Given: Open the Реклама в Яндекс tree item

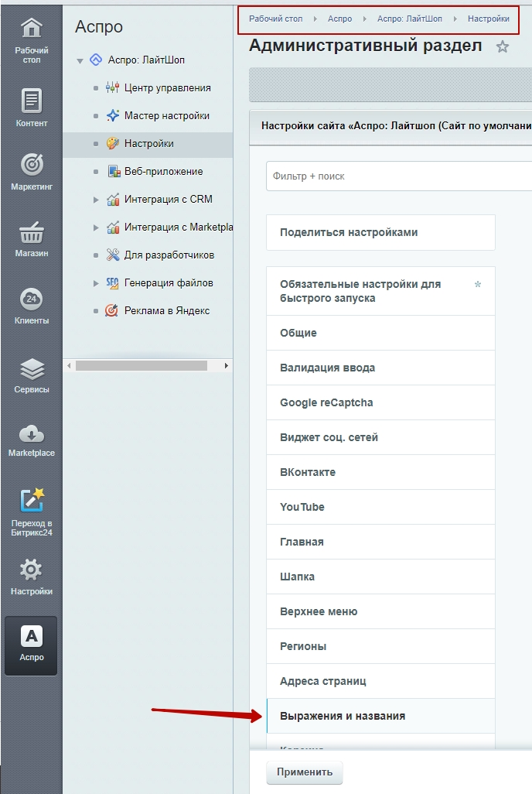Looking at the screenshot, I should (167, 310).
